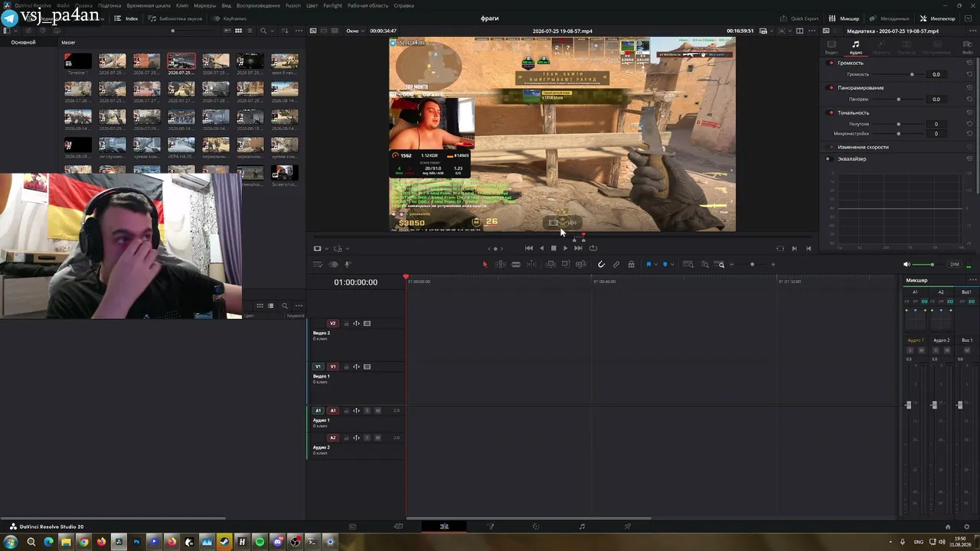Open the Маркеры menu
Viewport: 980px width, 551px height.
pyautogui.click(x=204, y=5)
